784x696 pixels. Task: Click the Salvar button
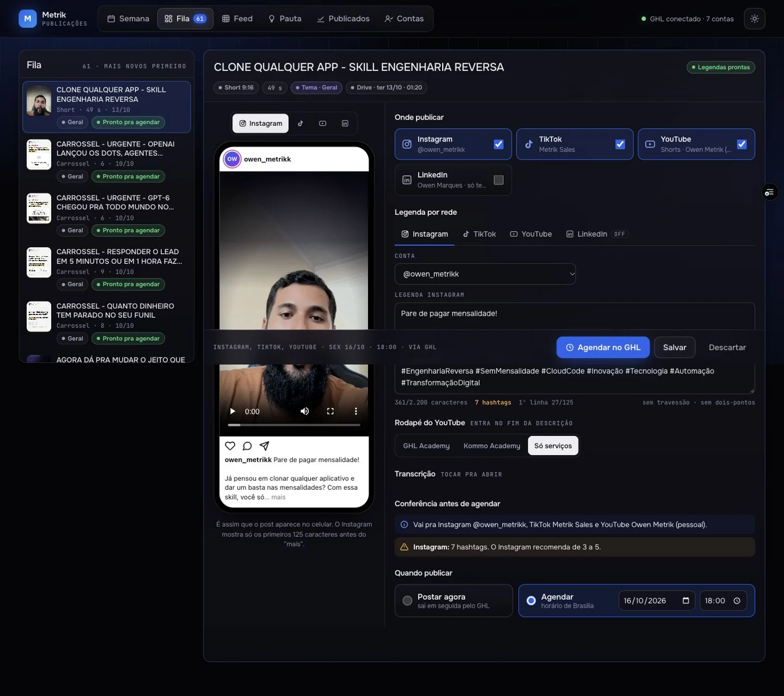675,348
